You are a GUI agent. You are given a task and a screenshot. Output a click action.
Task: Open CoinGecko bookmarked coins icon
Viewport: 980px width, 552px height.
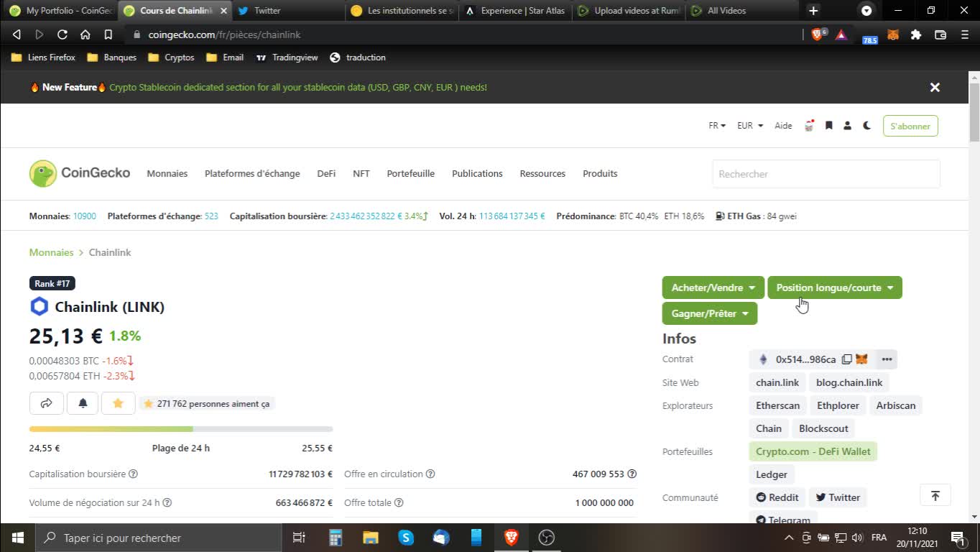click(828, 125)
